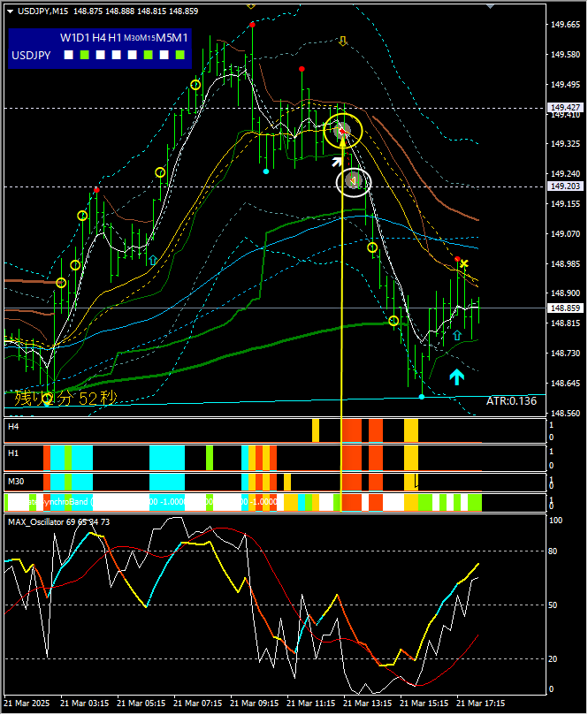Click the chart shift triangle marker on the top edge
Viewport: 588px width, 715px height.
491,6
